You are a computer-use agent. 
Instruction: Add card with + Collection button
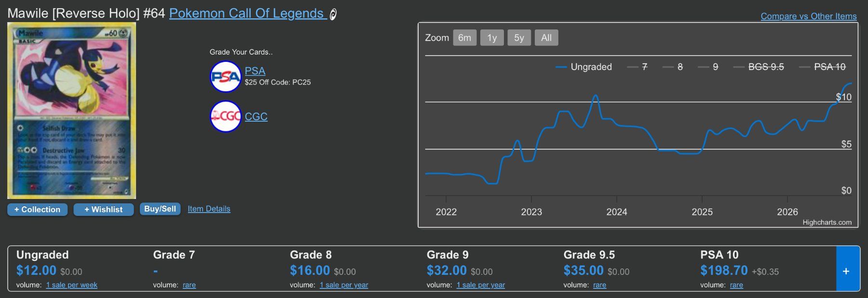point(37,210)
